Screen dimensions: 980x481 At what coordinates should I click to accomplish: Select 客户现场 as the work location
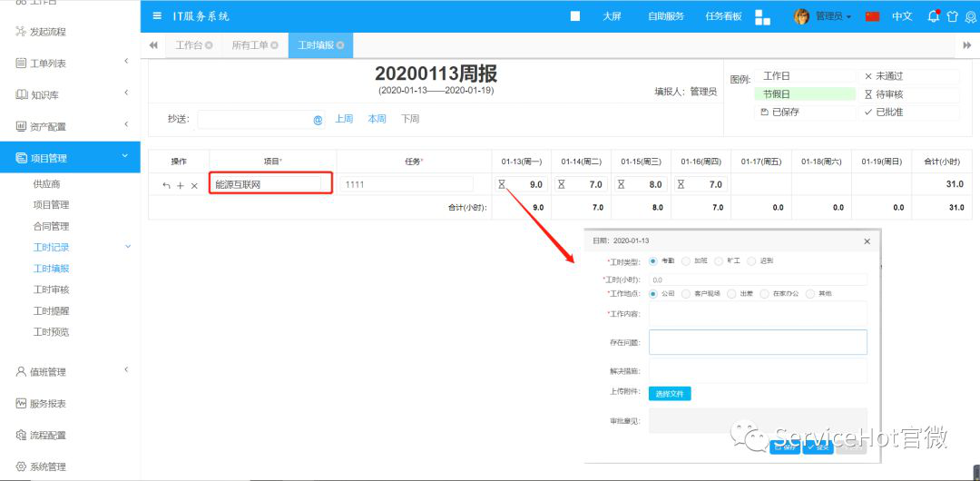point(686,294)
